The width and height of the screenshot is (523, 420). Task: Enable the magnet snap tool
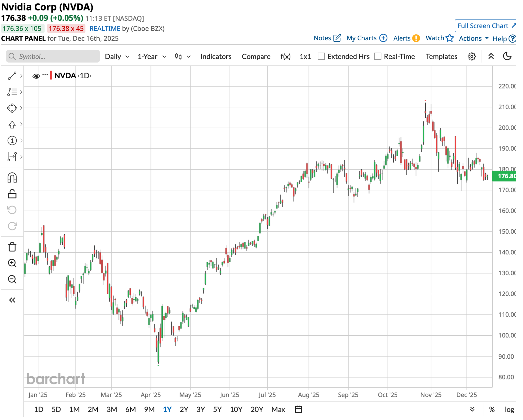coord(12,178)
